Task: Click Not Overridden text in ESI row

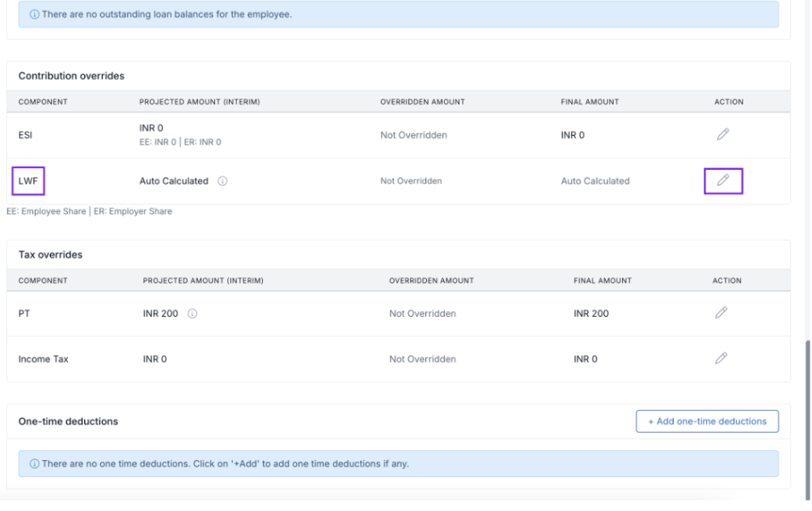Action: click(413, 135)
